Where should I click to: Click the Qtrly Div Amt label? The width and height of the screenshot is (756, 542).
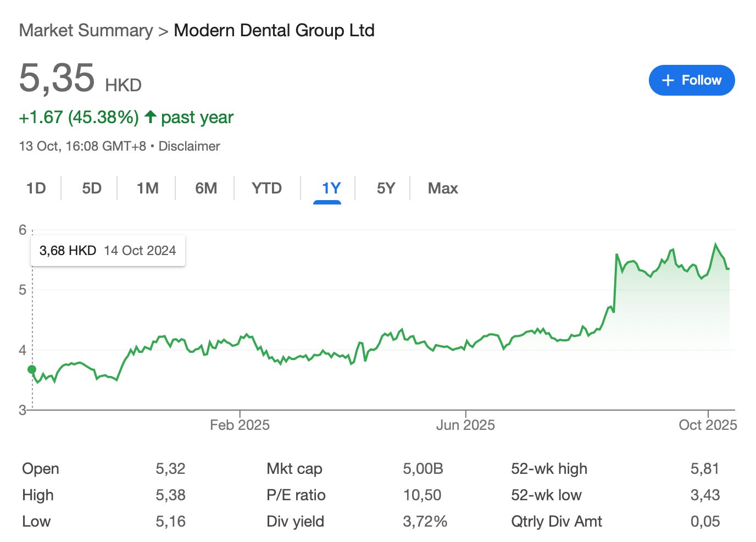click(x=557, y=522)
